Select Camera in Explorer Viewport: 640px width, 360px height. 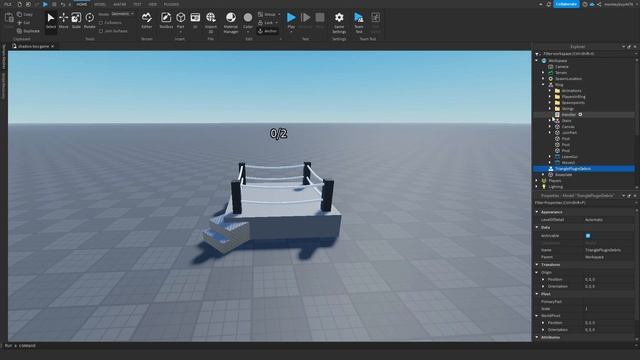click(561, 67)
